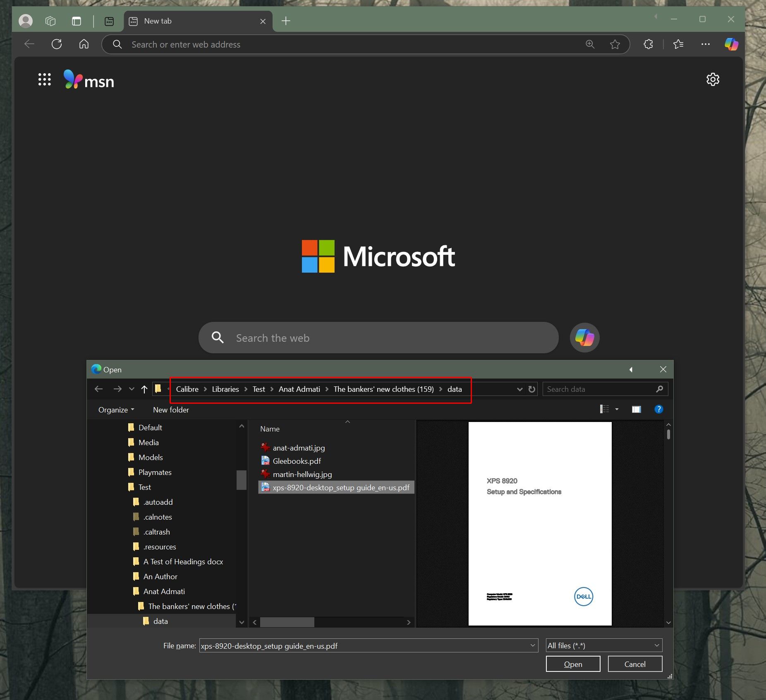Click the Copilot icon in browser toolbar
This screenshot has width=766, height=700.
coord(731,44)
